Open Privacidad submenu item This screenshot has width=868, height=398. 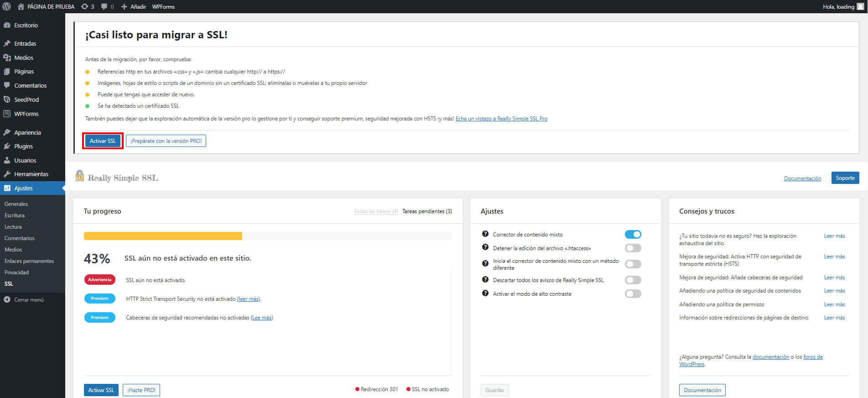16,272
